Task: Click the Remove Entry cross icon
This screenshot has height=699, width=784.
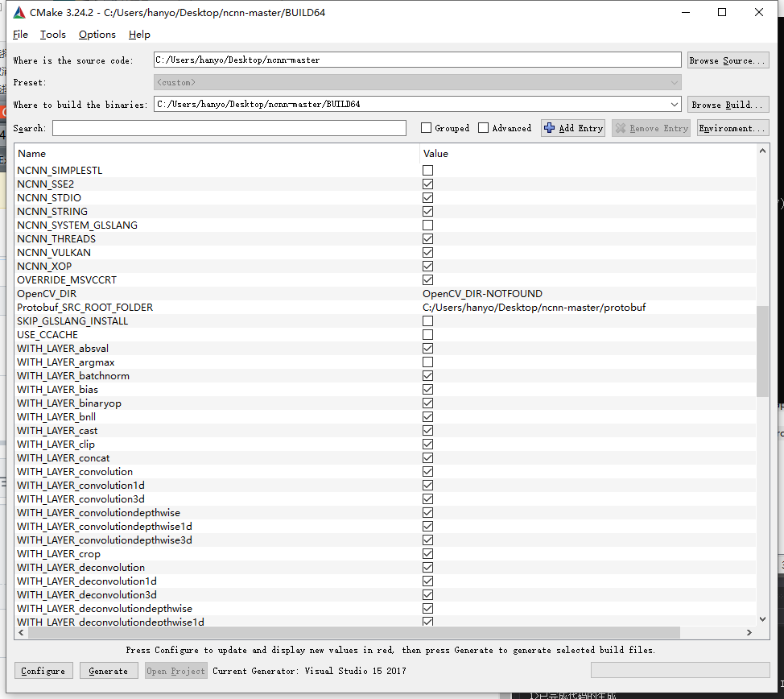Action: [x=621, y=128]
